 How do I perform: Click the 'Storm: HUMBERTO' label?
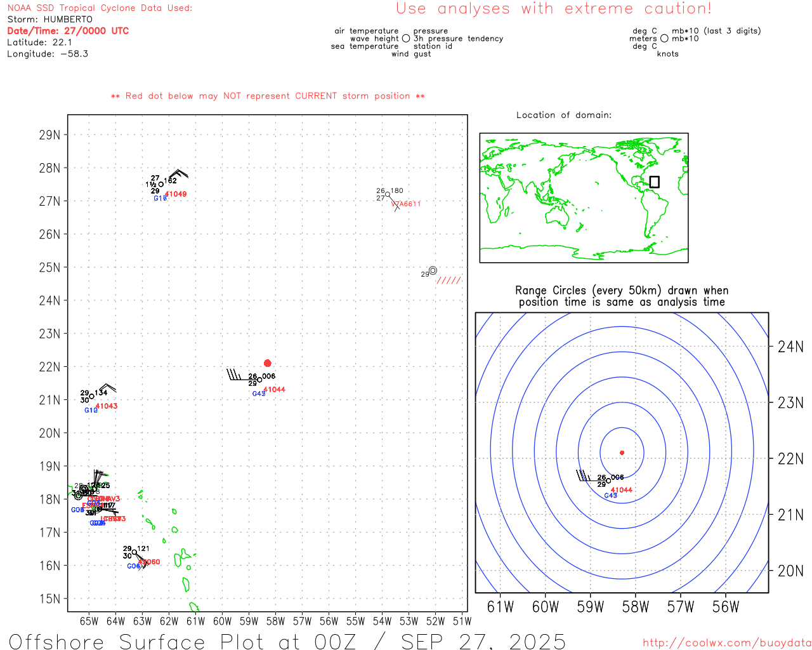pos(50,20)
